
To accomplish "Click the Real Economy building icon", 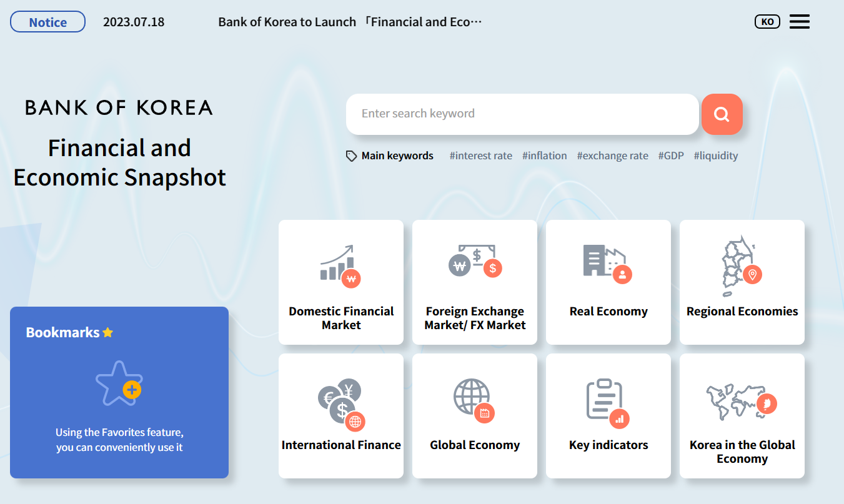I will pyautogui.click(x=607, y=264).
